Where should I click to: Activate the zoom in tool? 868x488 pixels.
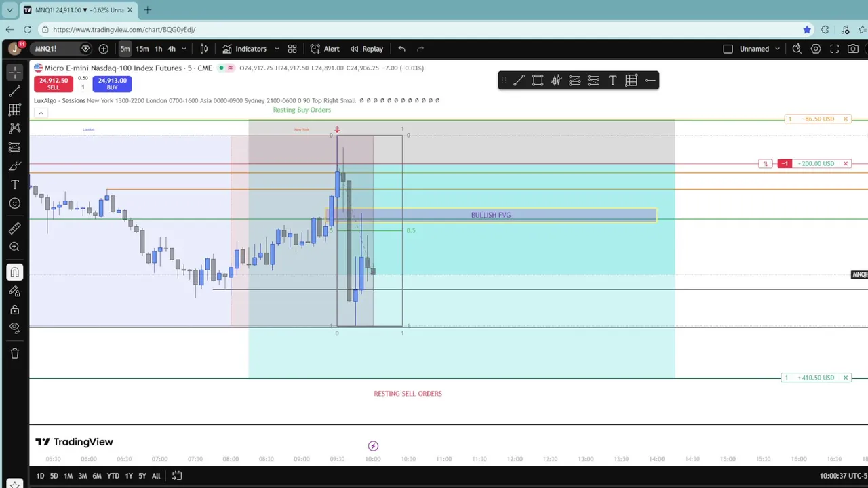pos(15,247)
